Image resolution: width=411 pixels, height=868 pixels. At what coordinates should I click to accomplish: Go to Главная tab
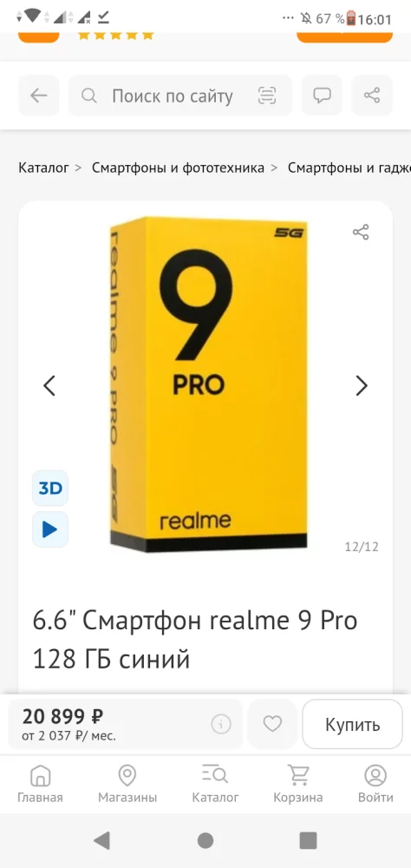point(41,784)
